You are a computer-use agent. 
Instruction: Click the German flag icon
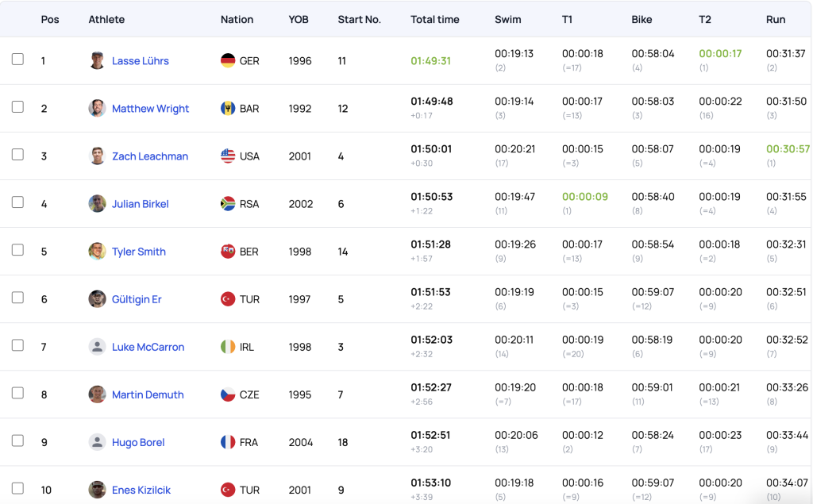click(x=228, y=61)
